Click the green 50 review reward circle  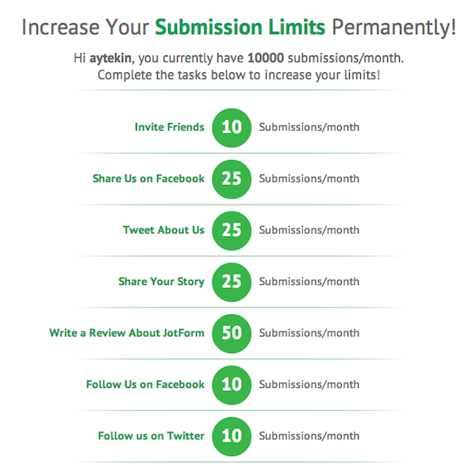pos(232,333)
